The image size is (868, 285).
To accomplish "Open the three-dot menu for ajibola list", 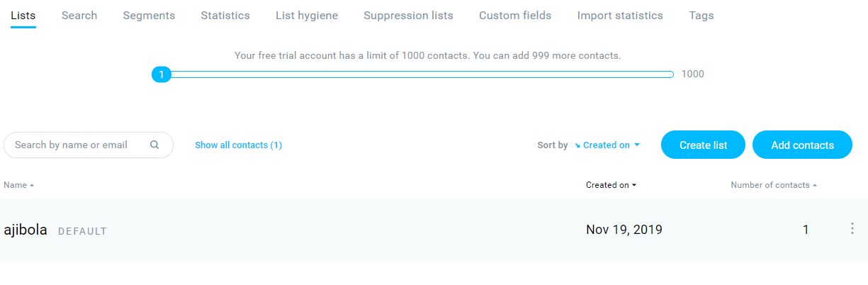I will click(852, 228).
